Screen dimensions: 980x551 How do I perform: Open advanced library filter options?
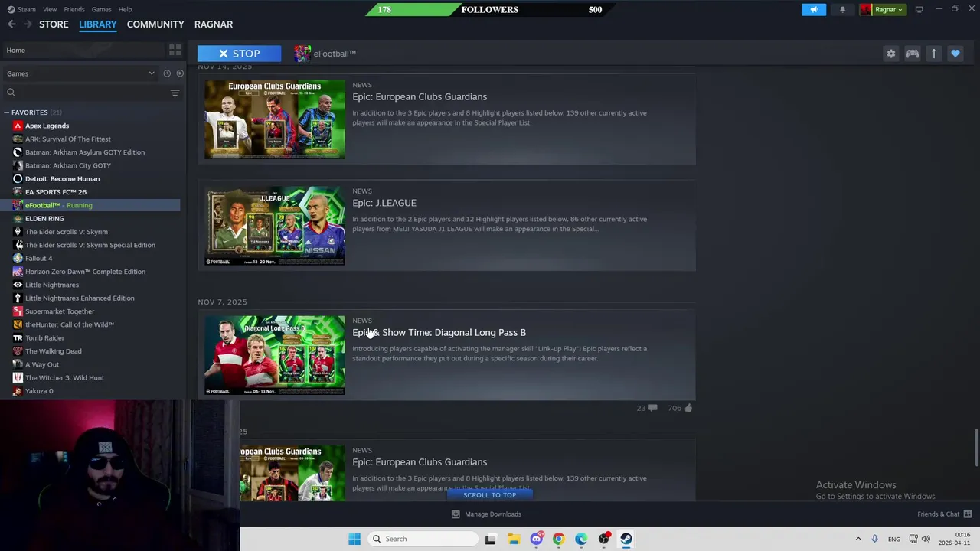[x=175, y=93]
